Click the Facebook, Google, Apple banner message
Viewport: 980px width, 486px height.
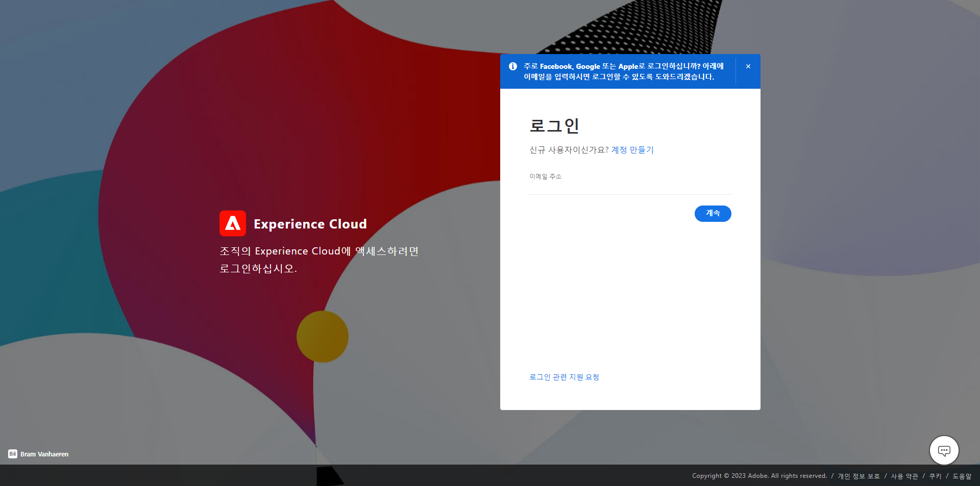click(624, 71)
